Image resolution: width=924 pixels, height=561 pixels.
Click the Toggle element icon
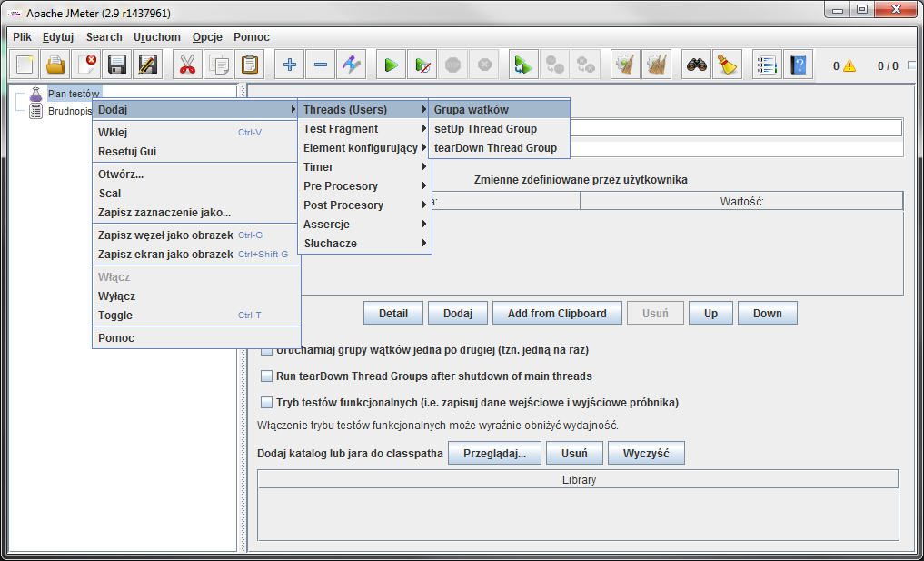pyautogui.click(x=352, y=65)
